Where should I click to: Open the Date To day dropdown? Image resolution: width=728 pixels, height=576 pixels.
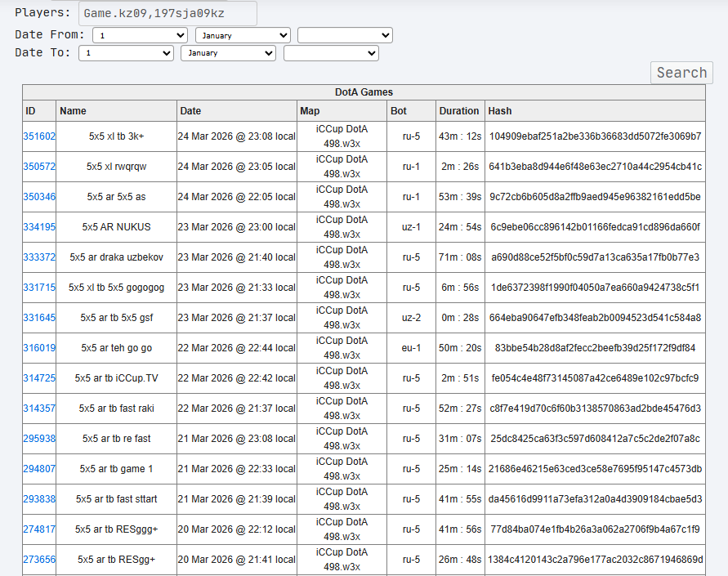127,53
